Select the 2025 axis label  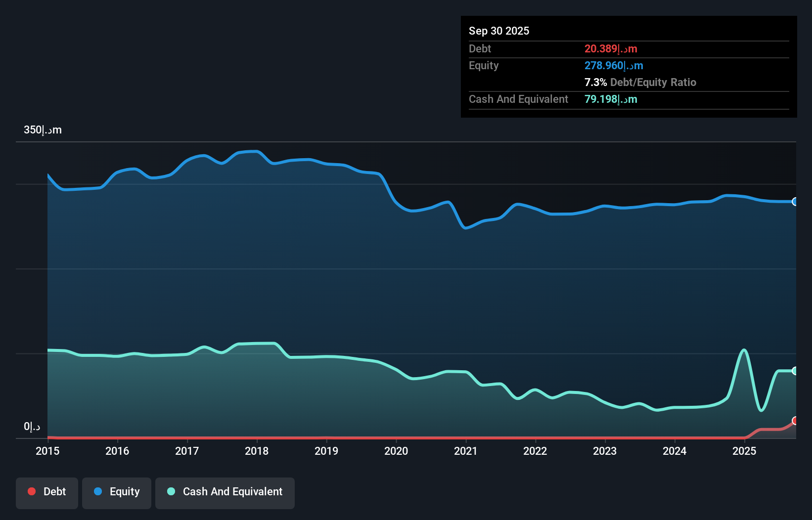[x=745, y=451]
